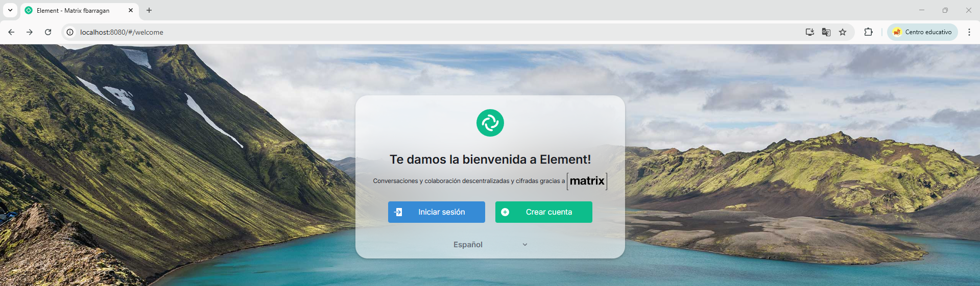Click the Crear cuenta button
This screenshot has width=980, height=286.
(543, 212)
